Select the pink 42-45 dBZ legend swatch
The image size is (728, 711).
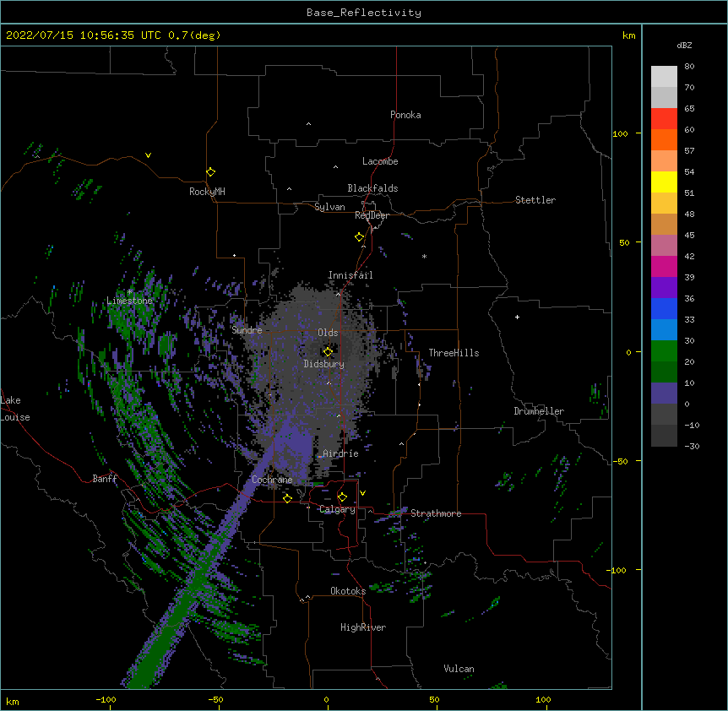(664, 246)
